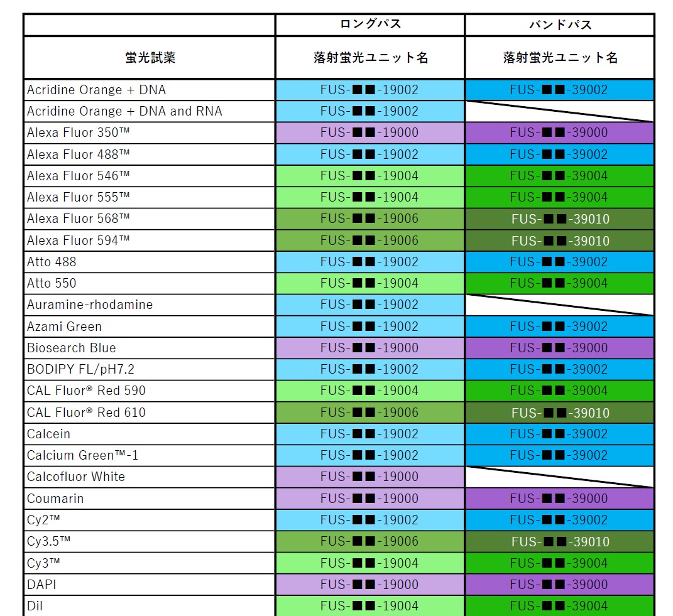
Task: Select FUS-19004 cell in DiI row
Action: 370,606
